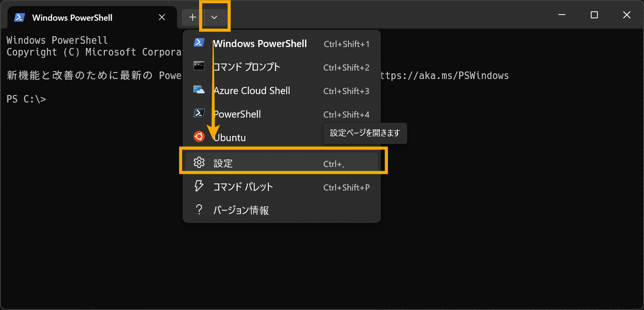Click the Ctrl+Shift+2 shortcut text
This screenshot has width=644, height=310.
(x=346, y=68)
